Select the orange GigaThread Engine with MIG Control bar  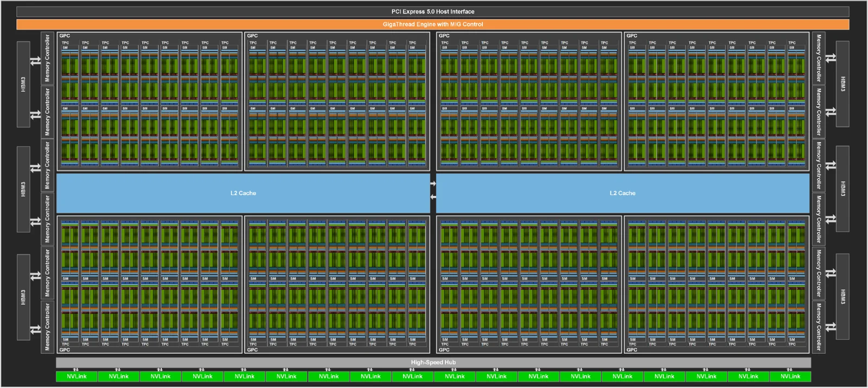point(433,24)
